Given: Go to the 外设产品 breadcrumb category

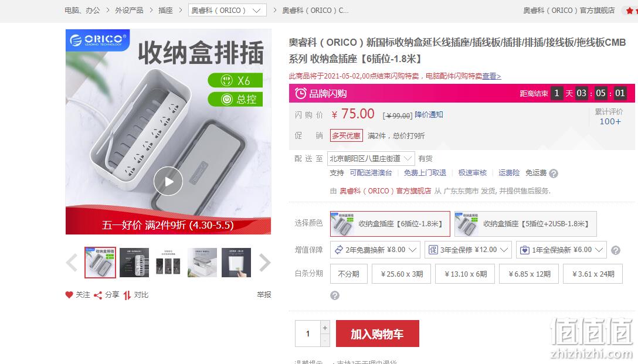Looking at the screenshot, I should tap(129, 10).
